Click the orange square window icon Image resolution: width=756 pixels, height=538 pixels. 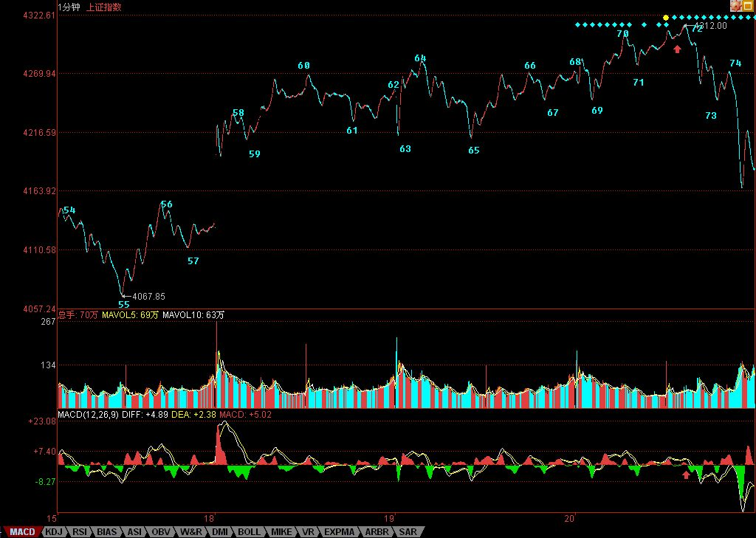[748, 6]
